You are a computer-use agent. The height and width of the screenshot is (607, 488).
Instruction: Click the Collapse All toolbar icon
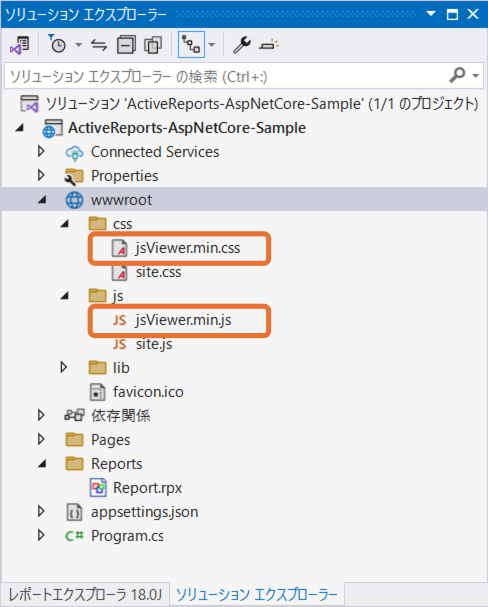click(126, 45)
